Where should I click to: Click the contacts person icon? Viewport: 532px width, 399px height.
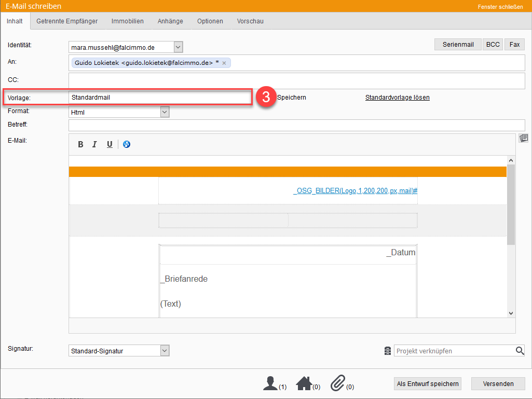pyautogui.click(x=270, y=383)
